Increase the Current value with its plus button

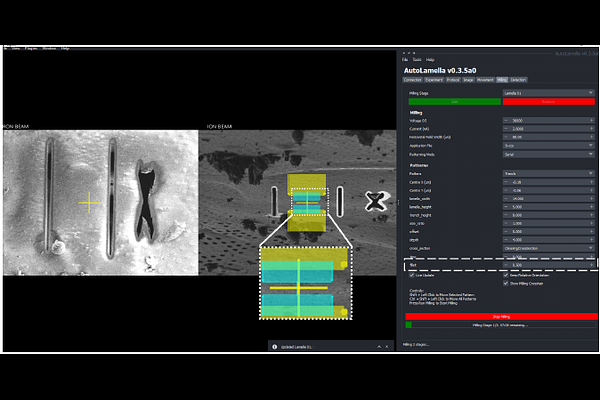click(x=591, y=129)
